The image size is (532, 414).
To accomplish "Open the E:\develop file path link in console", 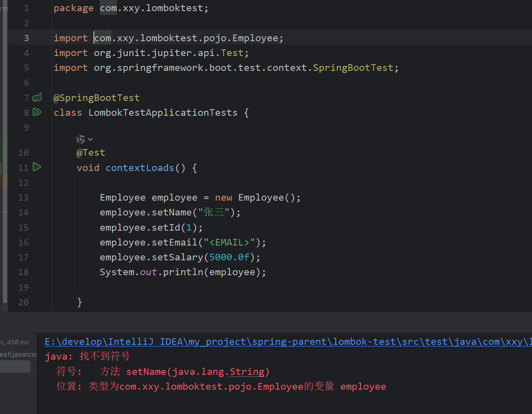I will pos(206,341).
